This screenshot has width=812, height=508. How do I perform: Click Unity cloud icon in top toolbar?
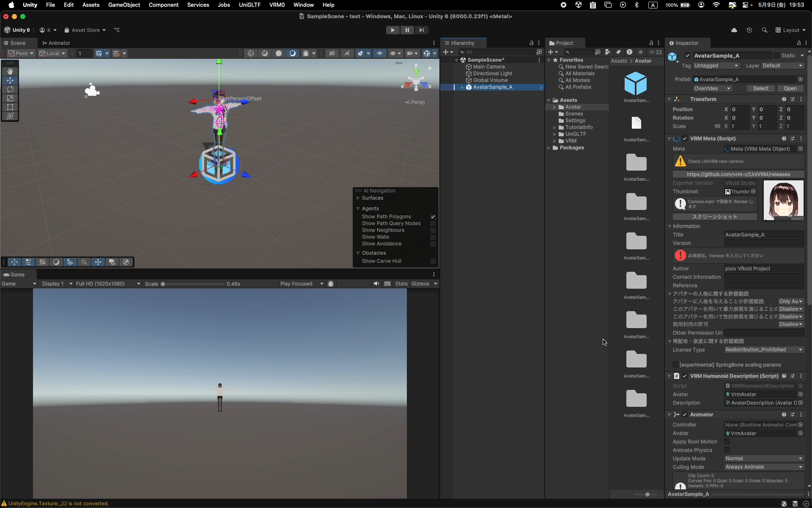click(734, 30)
